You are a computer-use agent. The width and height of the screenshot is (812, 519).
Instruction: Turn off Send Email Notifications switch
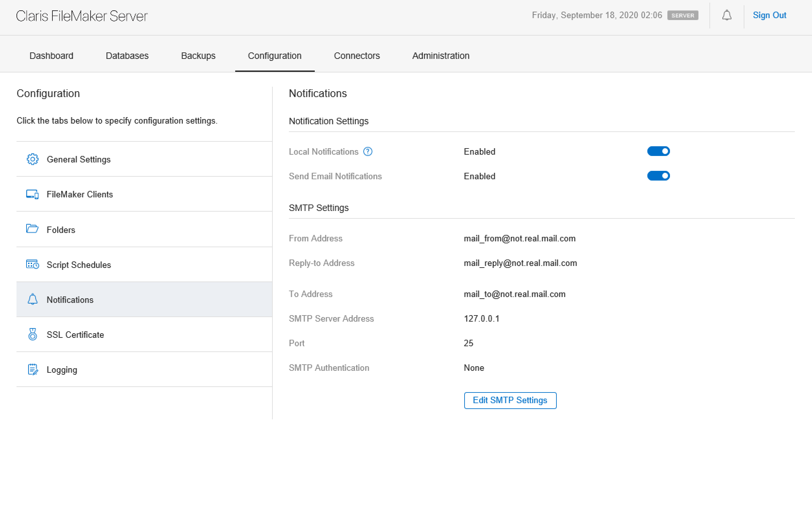pyautogui.click(x=658, y=176)
